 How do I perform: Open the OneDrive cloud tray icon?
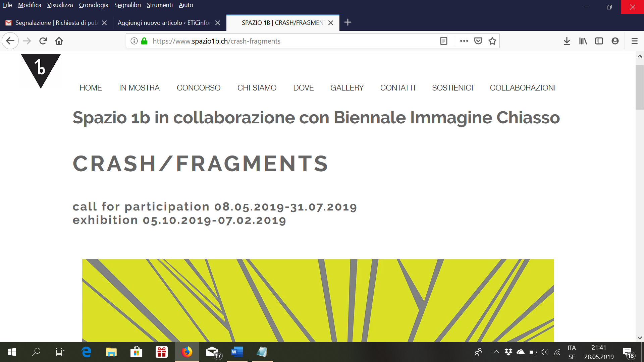coord(521,352)
